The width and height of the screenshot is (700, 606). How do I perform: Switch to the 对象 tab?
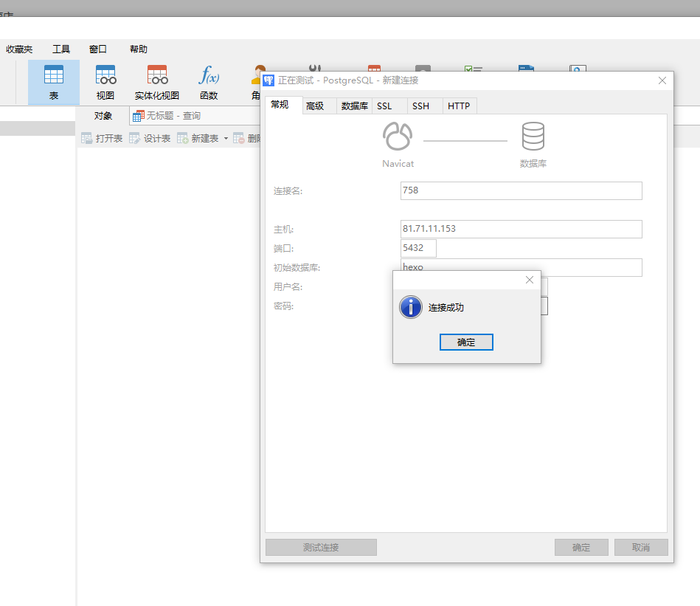coord(103,116)
